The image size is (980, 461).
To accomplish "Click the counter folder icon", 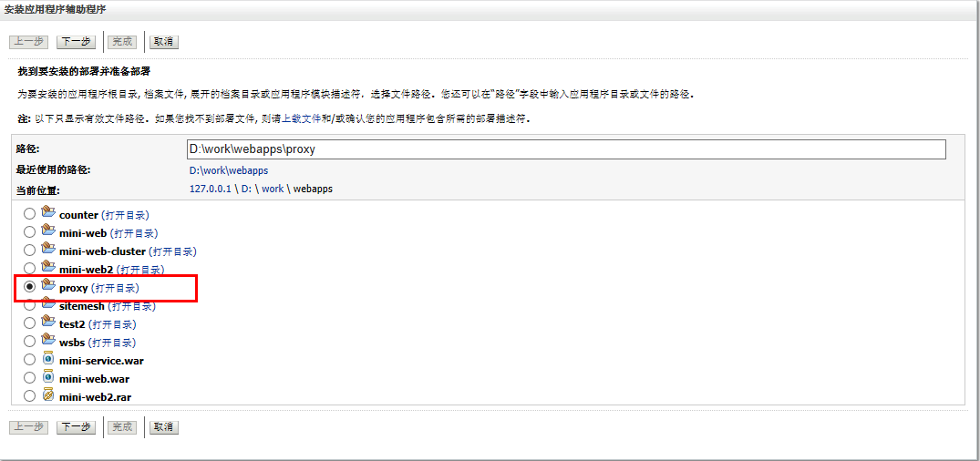I will pyautogui.click(x=48, y=213).
